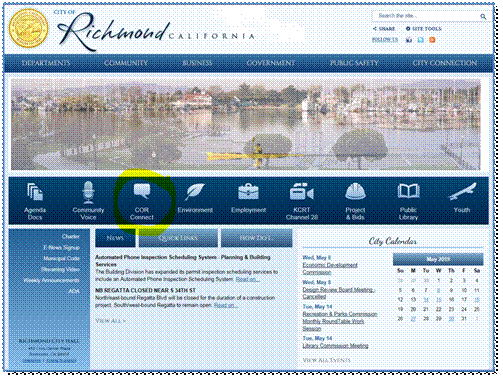Expand the Public Safety navigation menu
This screenshot has height=380, width=503.
[354, 63]
